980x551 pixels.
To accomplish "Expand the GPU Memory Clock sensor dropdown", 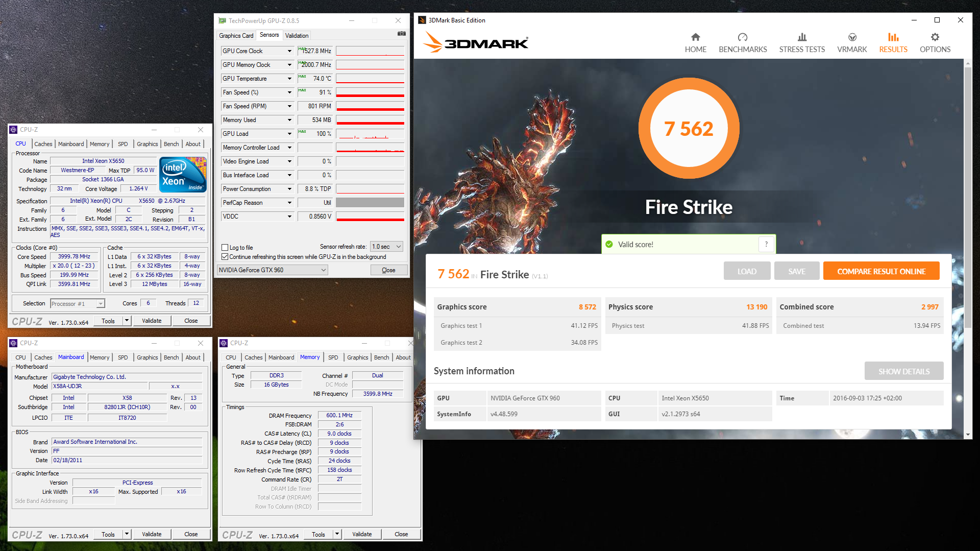I will (289, 65).
